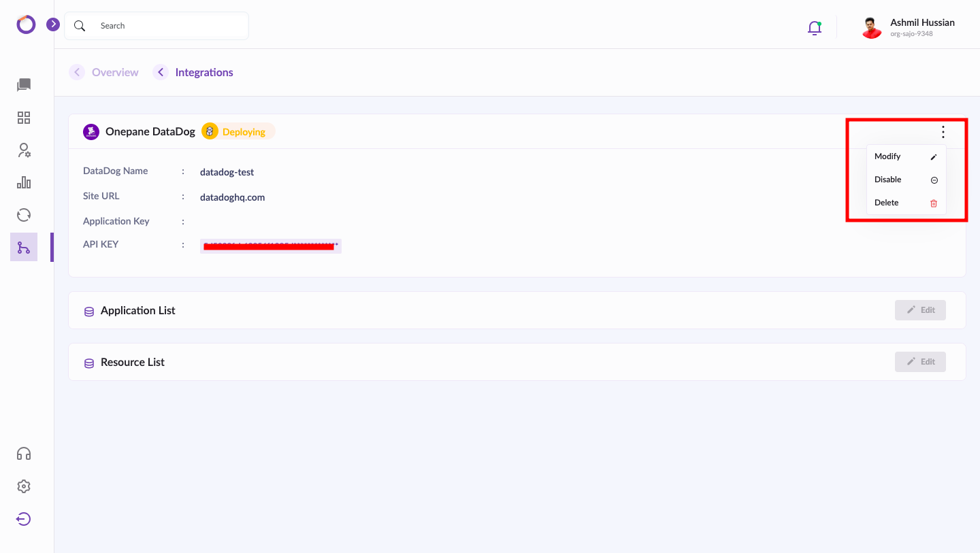The image size is (980, 553).
Task: Open the chat messages sidebar icon
Action: [x=24, y=85]
